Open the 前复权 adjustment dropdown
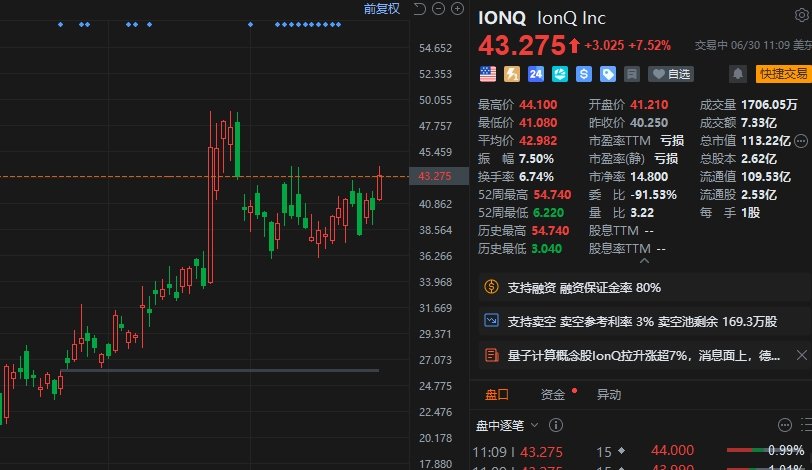 pos(381,9)
